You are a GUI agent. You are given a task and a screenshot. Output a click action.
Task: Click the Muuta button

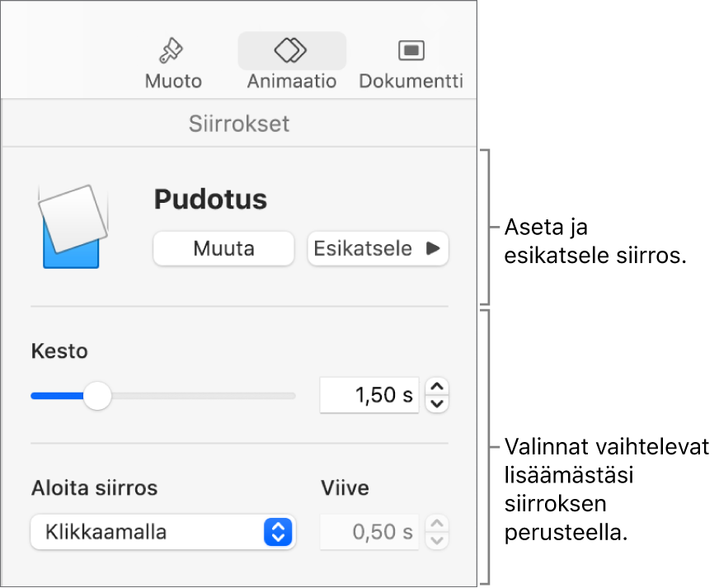point(223,248)
